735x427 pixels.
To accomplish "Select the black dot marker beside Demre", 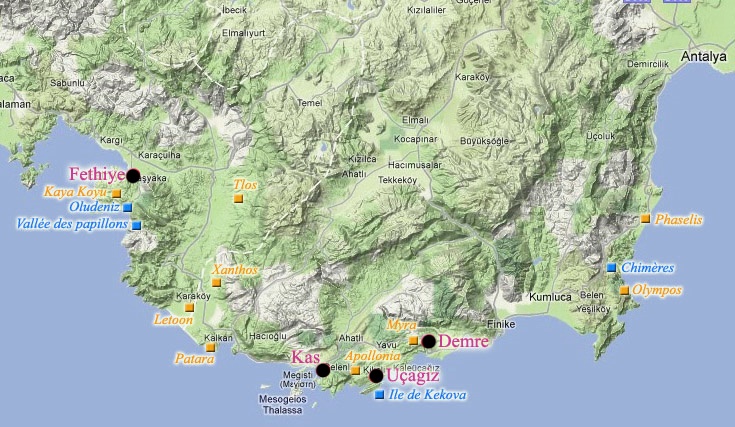I will pyautogui.click(x=428, y=341).
